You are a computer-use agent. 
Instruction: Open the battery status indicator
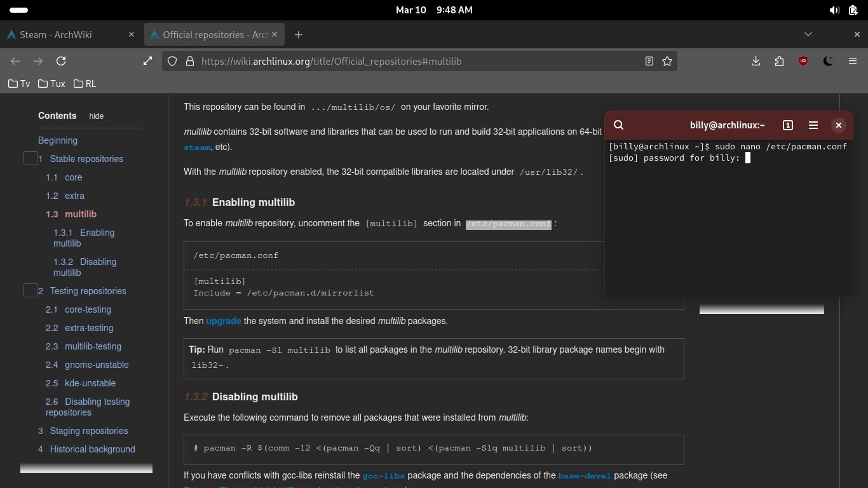[852, 10]
